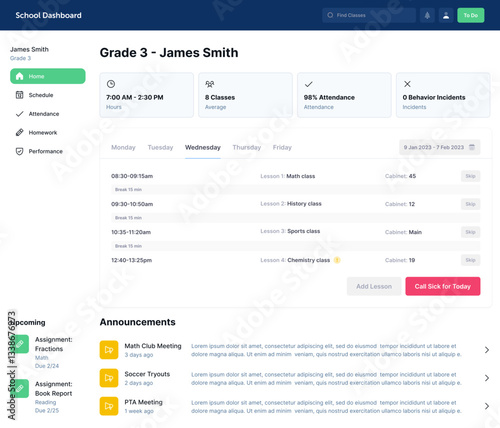Click Math Club Meeting megaphone icon
The image size is (500, 428).
click(109, 350)
